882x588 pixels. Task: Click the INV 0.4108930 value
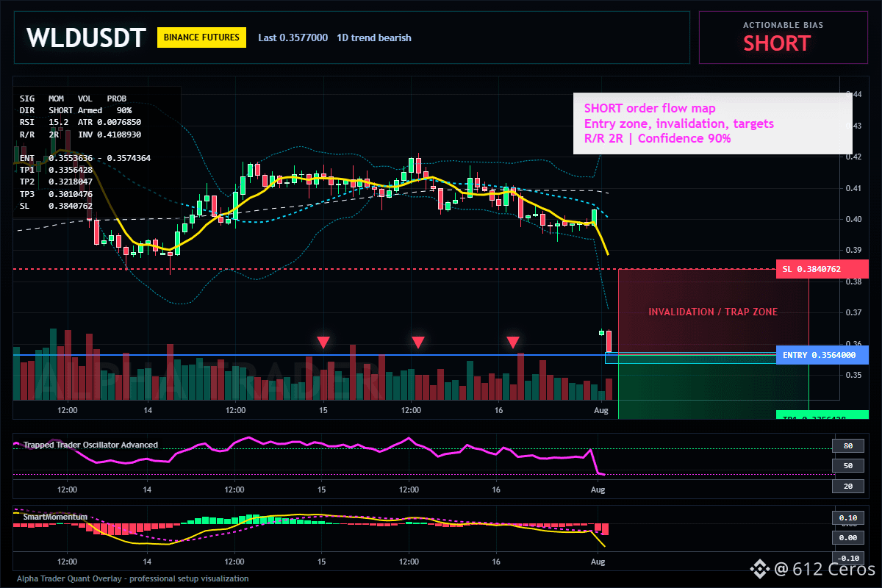pos(110,134)
